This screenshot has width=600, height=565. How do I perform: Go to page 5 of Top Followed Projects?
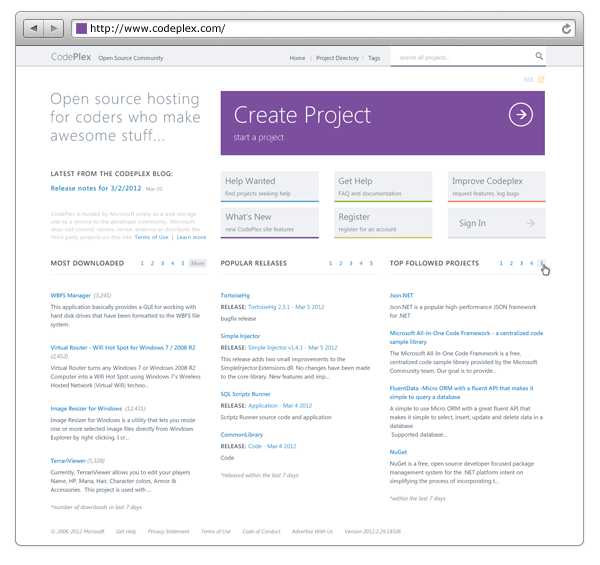541,263
